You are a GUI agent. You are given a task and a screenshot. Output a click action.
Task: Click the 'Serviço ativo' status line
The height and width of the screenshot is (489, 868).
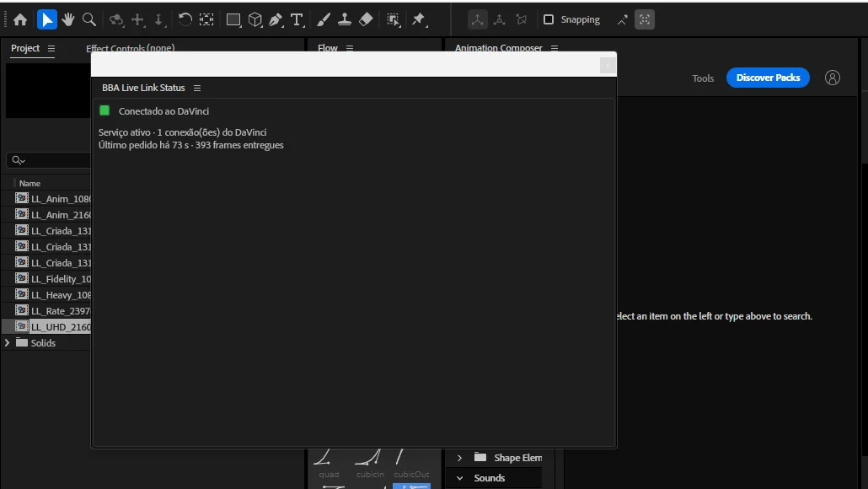[182, 132]
